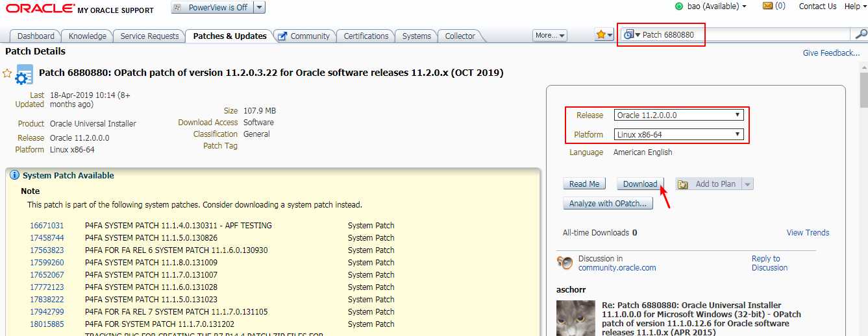Click the search magnifier icon

pos(861,34)
